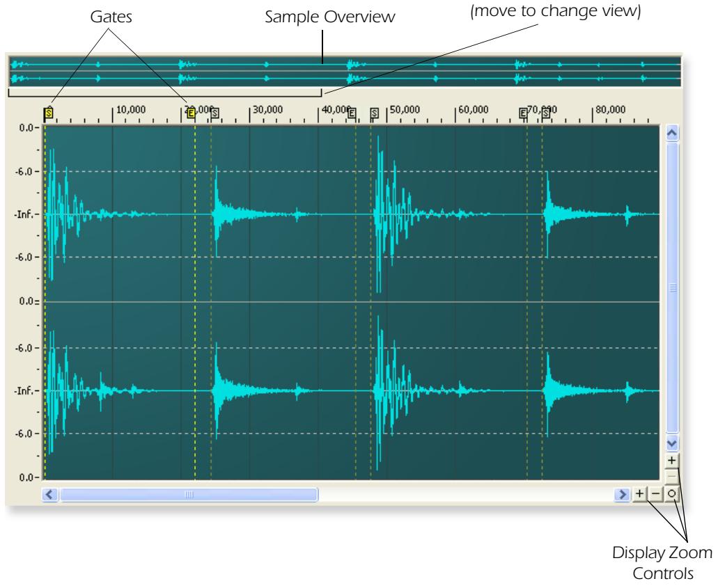The width and height of the screenshot is (718, 588).
Task: Click the horizontal zoom out button
Action: 655,493
